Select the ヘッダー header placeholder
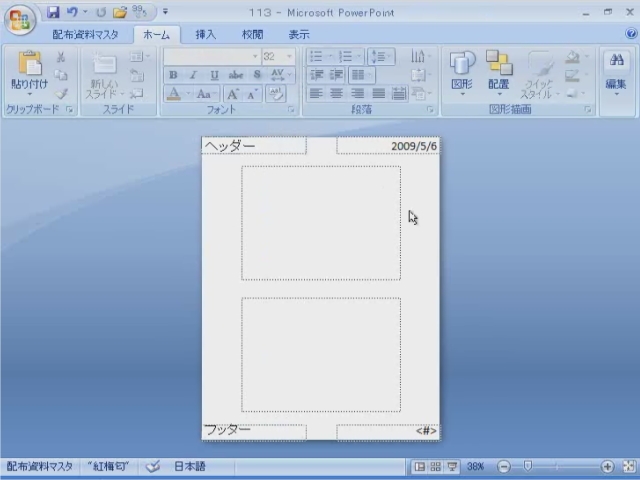Image resolution: width=640 pixels, height=480 pixels. (254, 146)
